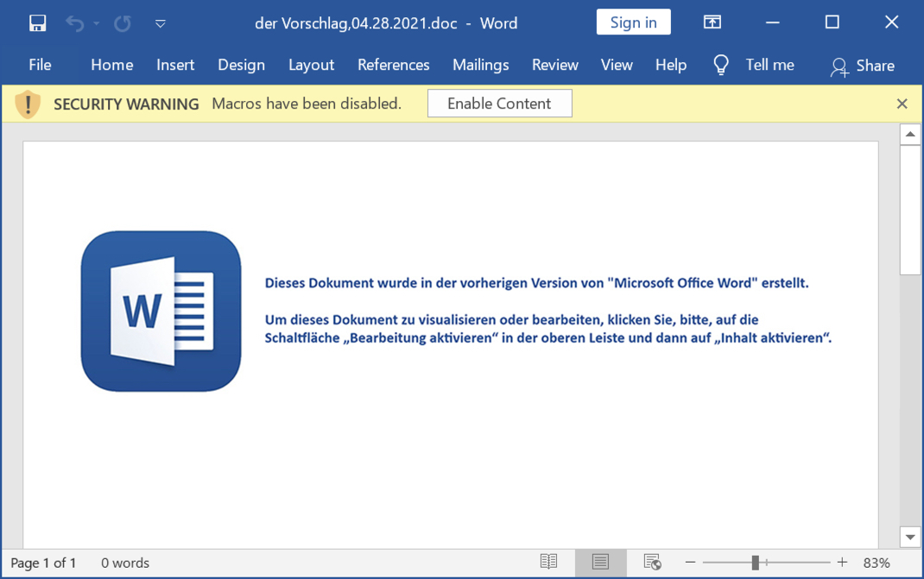Screen dimensions: 924x579
Task: Open the Mailings tab
Action: pyautogui.click(x=481, y=65)
